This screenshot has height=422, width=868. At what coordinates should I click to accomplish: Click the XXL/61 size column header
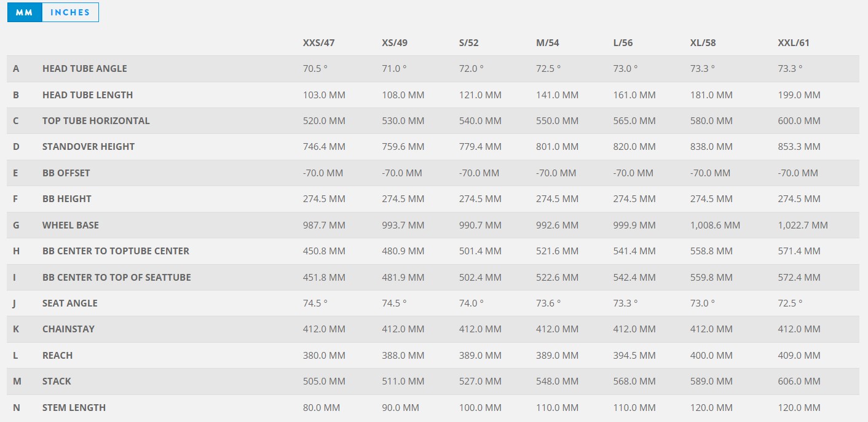[x=794, y=43]
